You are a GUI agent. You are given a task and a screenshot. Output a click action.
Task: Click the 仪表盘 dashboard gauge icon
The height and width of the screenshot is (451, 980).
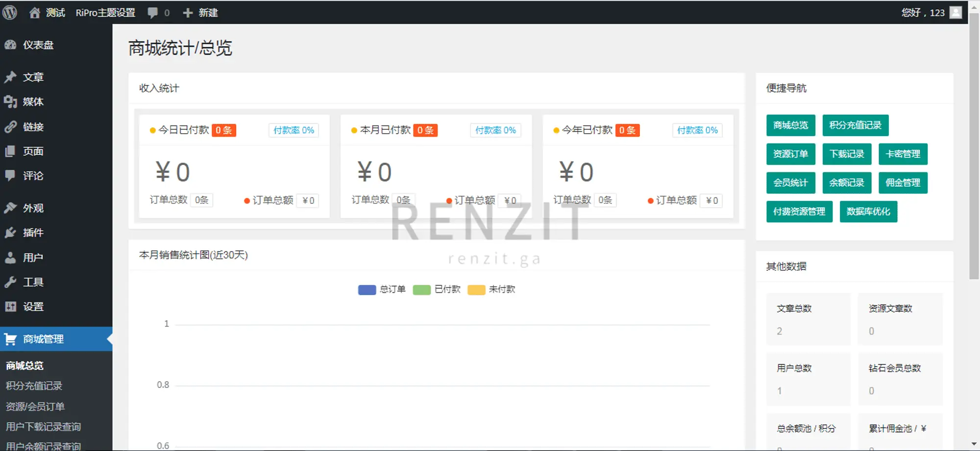pos(10,45)
